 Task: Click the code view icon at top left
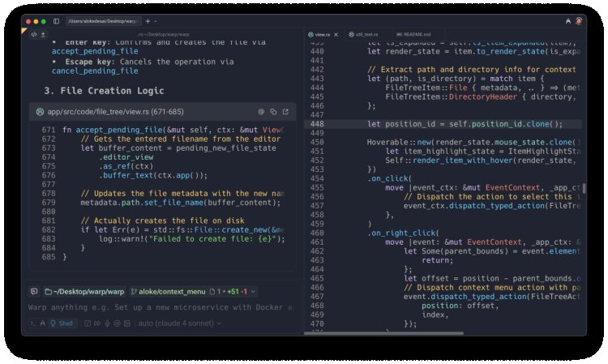34,35
